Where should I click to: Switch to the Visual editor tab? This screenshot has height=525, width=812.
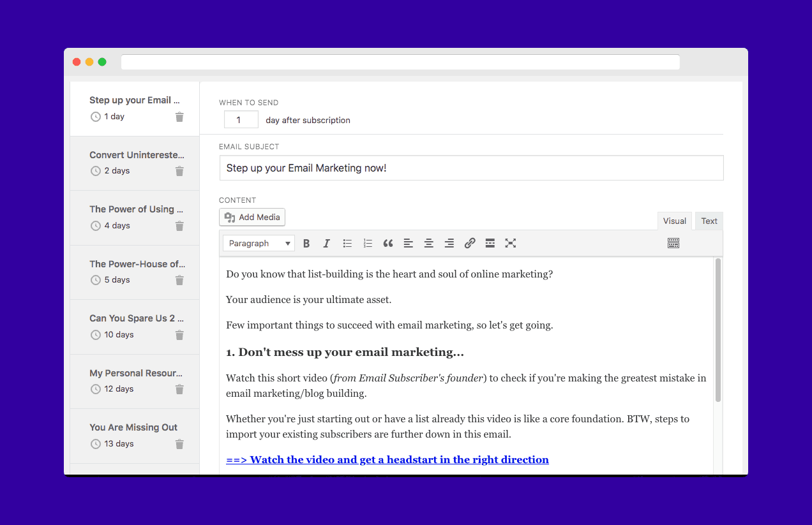[674, 221]
